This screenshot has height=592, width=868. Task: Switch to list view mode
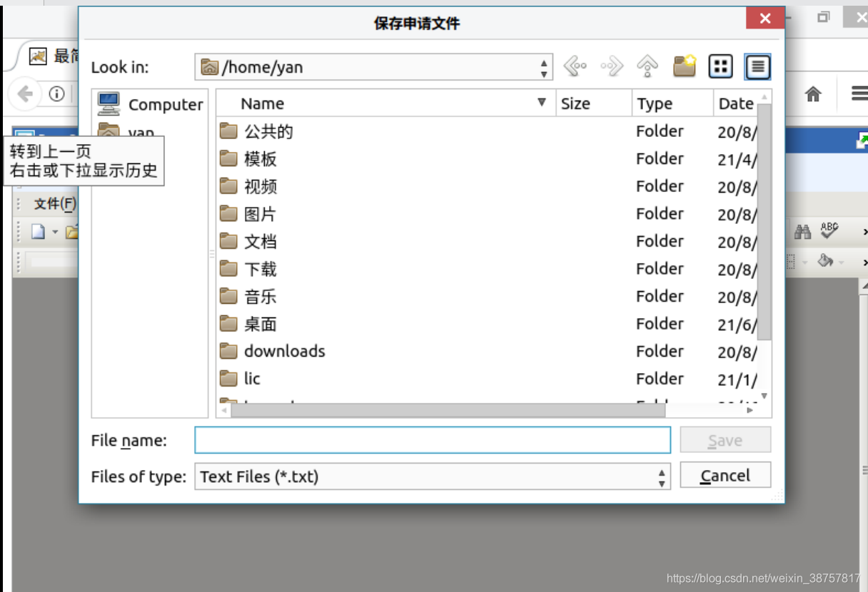pos(721,67)
